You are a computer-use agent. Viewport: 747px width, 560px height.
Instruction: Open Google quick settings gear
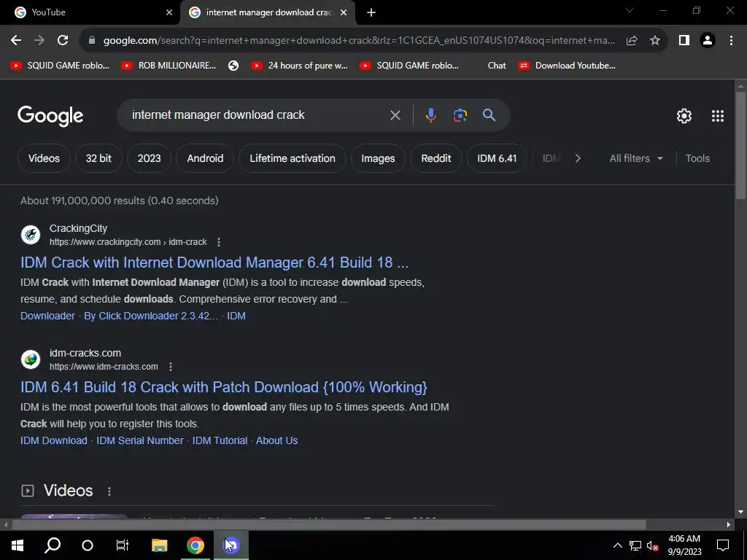(684, 116)
